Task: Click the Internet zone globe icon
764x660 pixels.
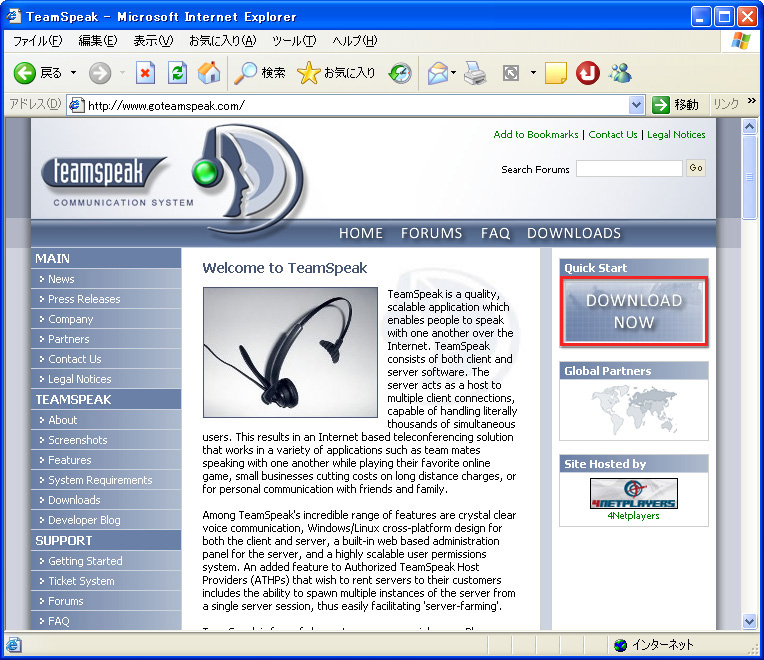Action: (x=620, y=645)
